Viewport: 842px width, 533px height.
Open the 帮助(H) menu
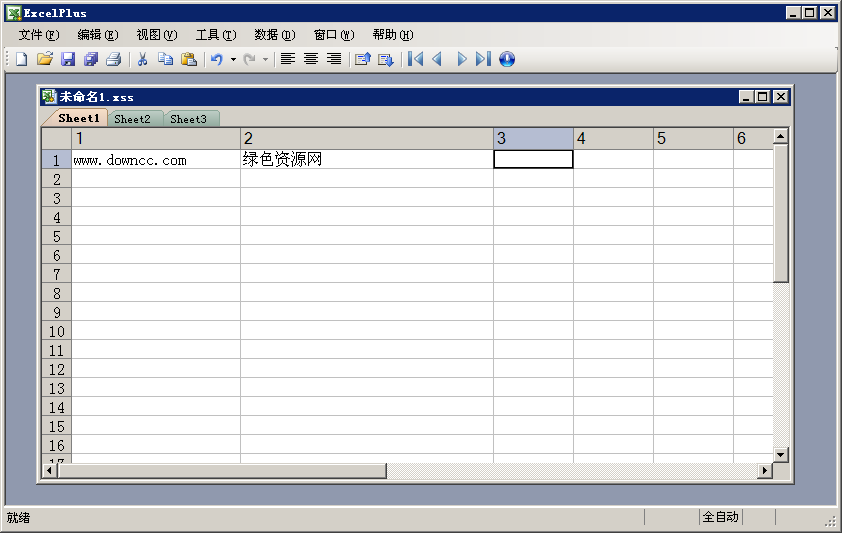coord(393,35)
